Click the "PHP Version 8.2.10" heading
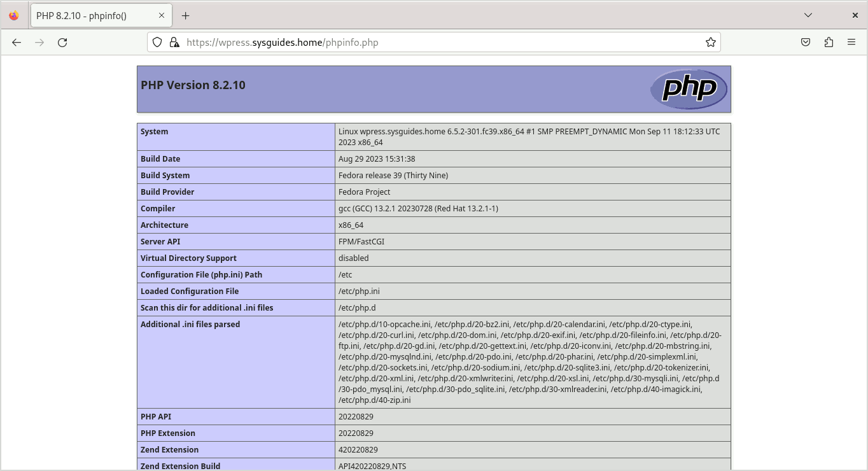Screen dimensions: 868x471 click(193, 85)
